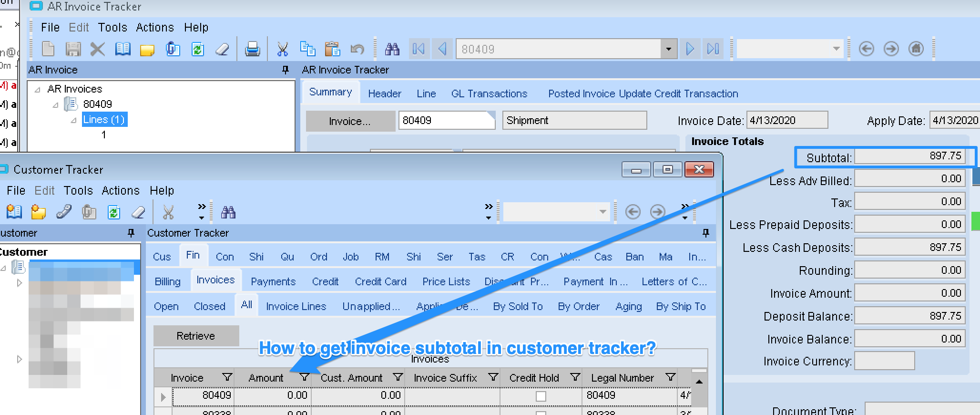
Task: Switch to the Header tab in AR Invoice Tracker
Action: click(385, 93)
